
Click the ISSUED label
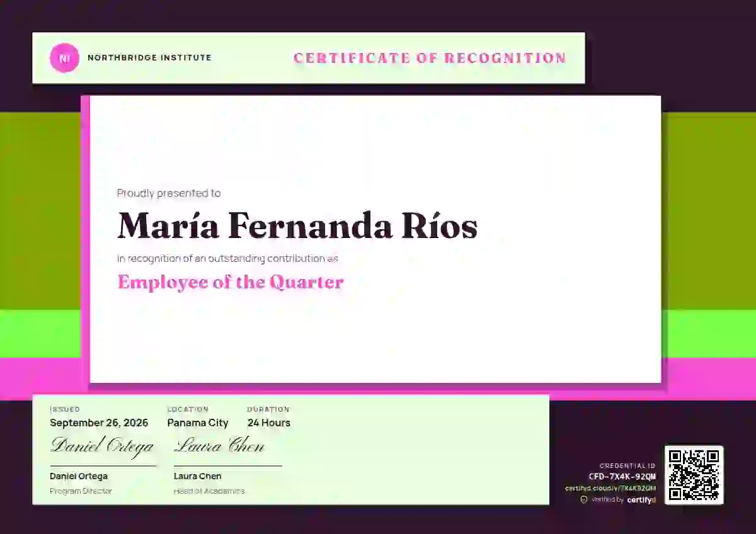pyautogui.click(x=65, y=409)
